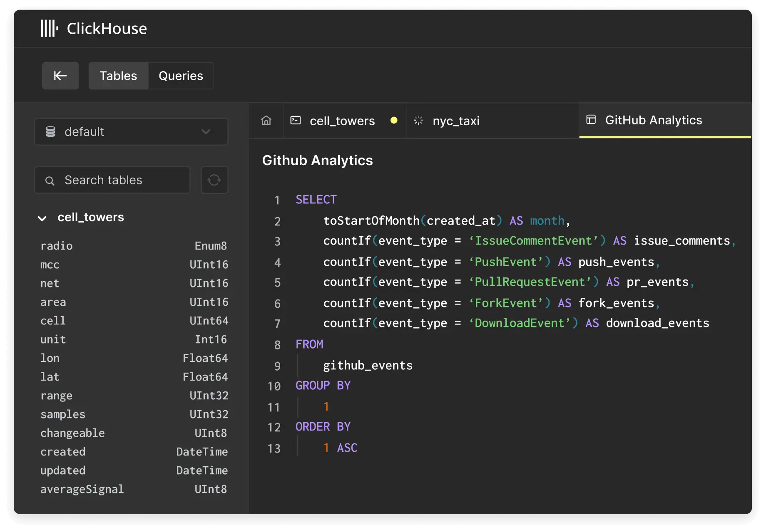Screen dimensions: 766x532
Task: Open the cell_towers query tab
Action: coord(345,121)
